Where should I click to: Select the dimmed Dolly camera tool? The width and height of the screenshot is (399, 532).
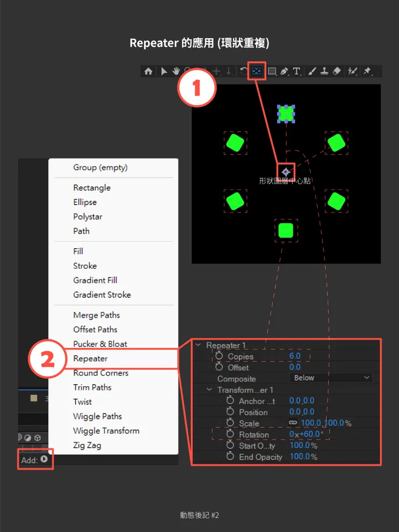point(229,71)
